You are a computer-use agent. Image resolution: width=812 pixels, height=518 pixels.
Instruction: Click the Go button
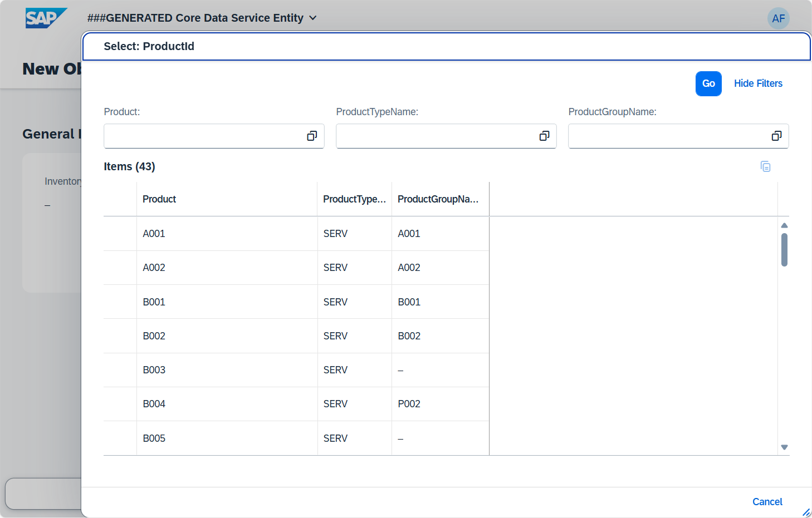[x=708, y=83]
